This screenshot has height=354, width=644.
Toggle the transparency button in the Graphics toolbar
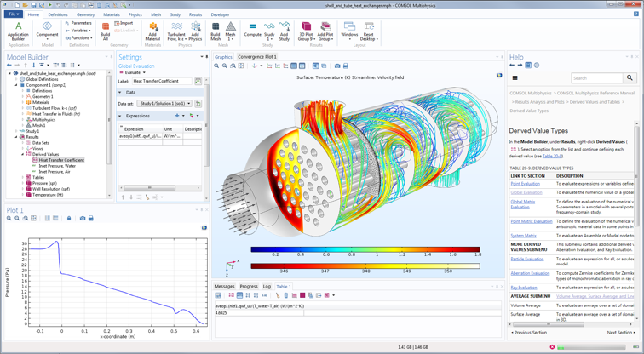point(324,66)
